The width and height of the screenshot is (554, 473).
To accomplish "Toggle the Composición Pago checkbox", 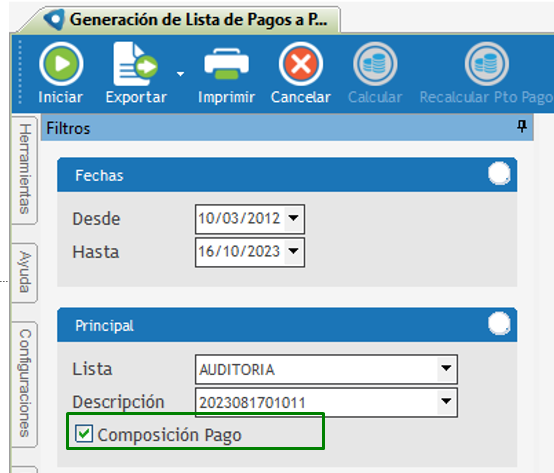I will point(84,433).
